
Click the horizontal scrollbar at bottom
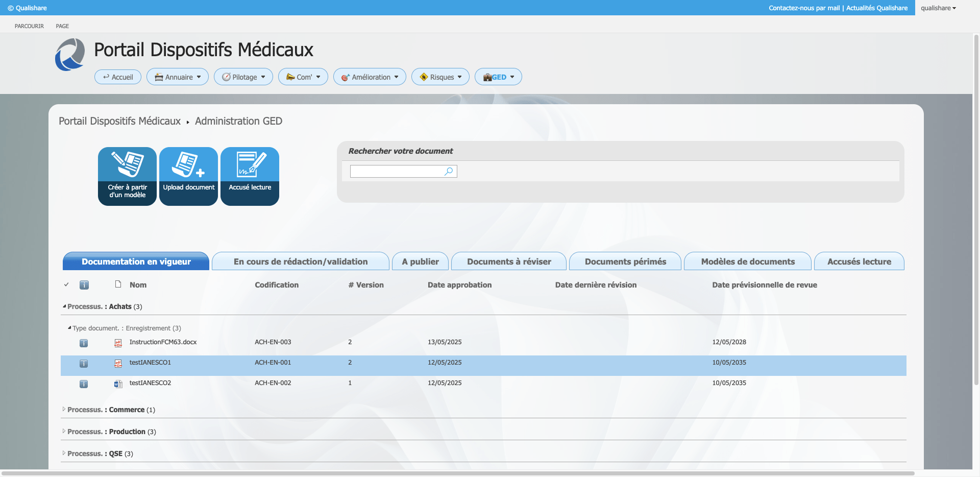point(457,473)
